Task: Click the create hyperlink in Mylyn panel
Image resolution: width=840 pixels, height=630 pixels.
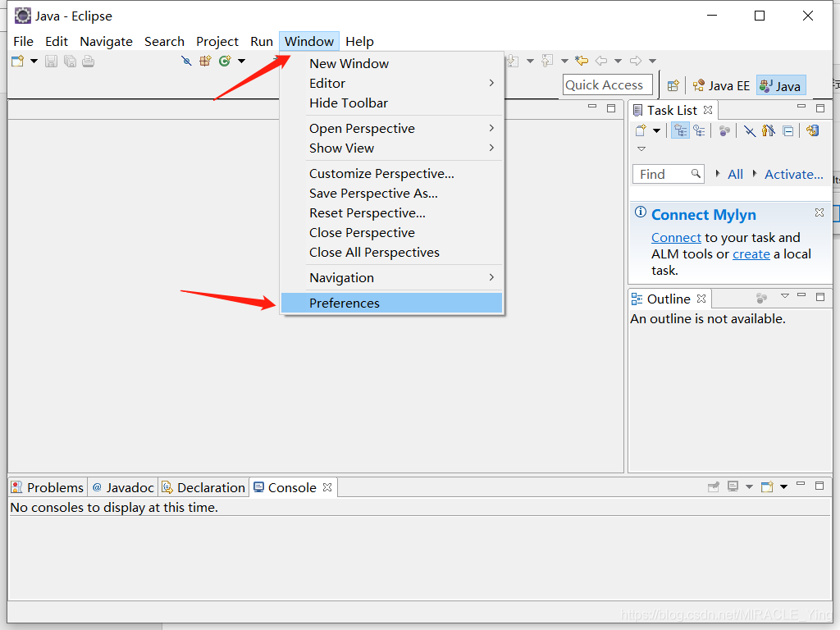Action: pos(751,254)
